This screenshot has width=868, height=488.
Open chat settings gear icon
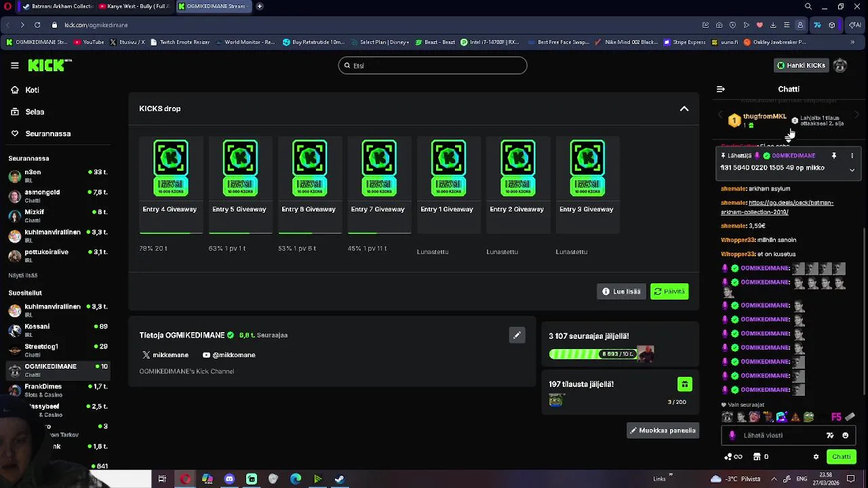pyautogui.click(x=816, y=457)
